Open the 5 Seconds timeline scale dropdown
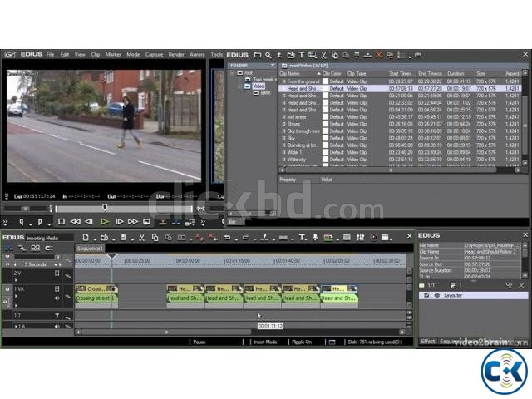The width and height of the screenshot is (532, 399). point(56,264)
